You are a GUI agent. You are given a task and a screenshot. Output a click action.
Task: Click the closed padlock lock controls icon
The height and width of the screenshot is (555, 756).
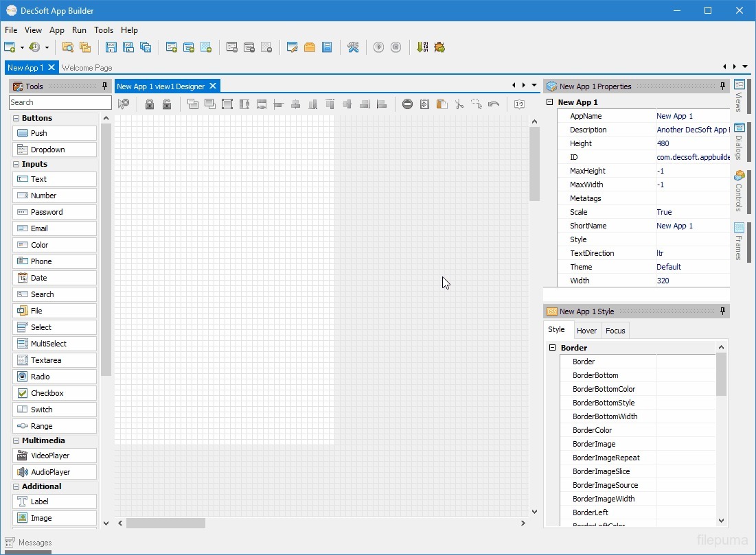point(150,104)
